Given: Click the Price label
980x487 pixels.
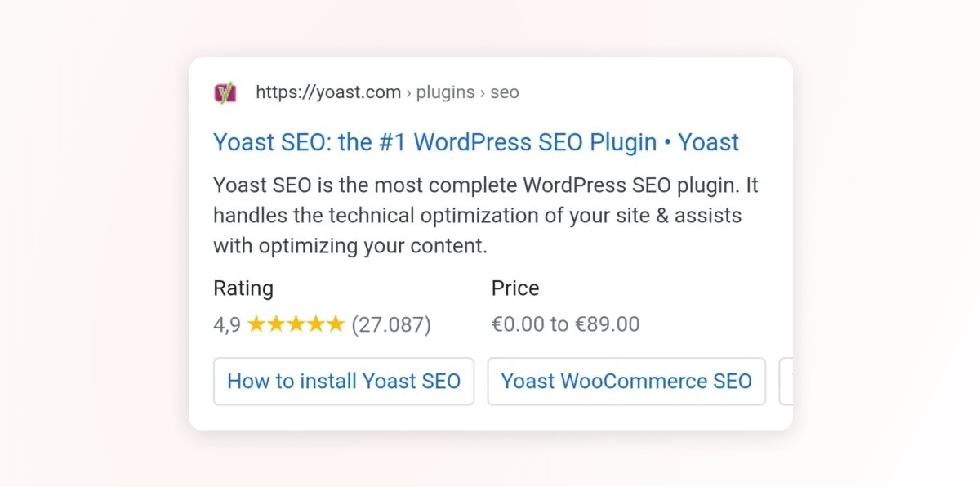Looking at the screenshot, I should click(515, 288).
